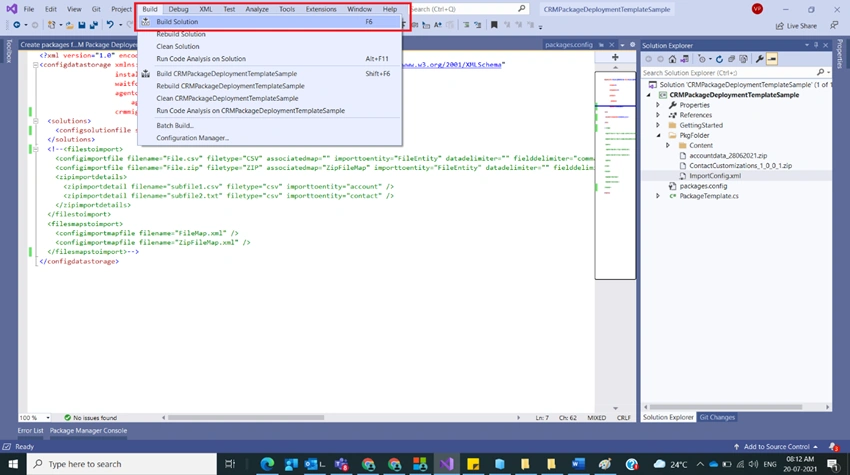Screen dimensions: 850x475
Task: Open Solution Explorer window options dropdown
Action: click(807, 45)
